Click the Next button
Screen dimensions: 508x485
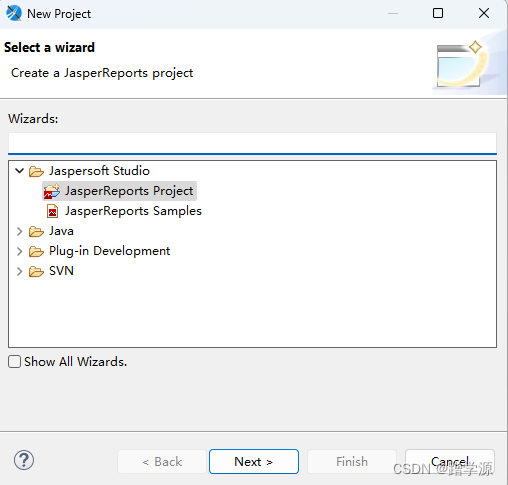tap(254, 461)
